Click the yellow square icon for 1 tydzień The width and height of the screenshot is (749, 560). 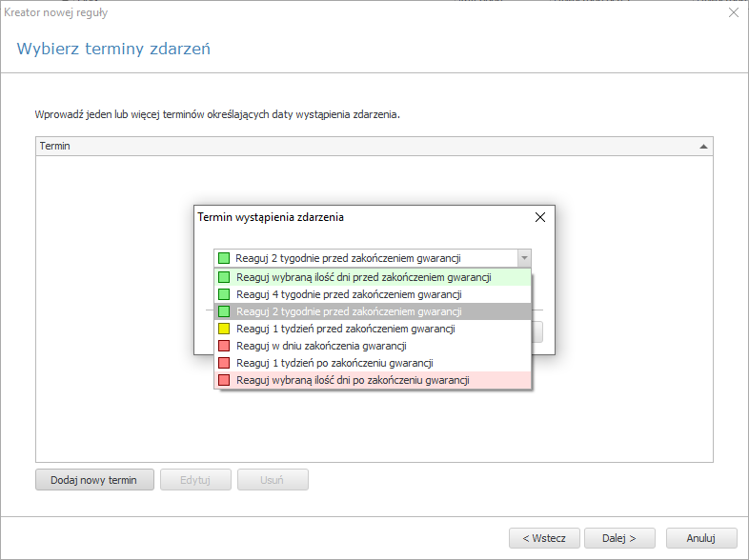tap(224, 329)
